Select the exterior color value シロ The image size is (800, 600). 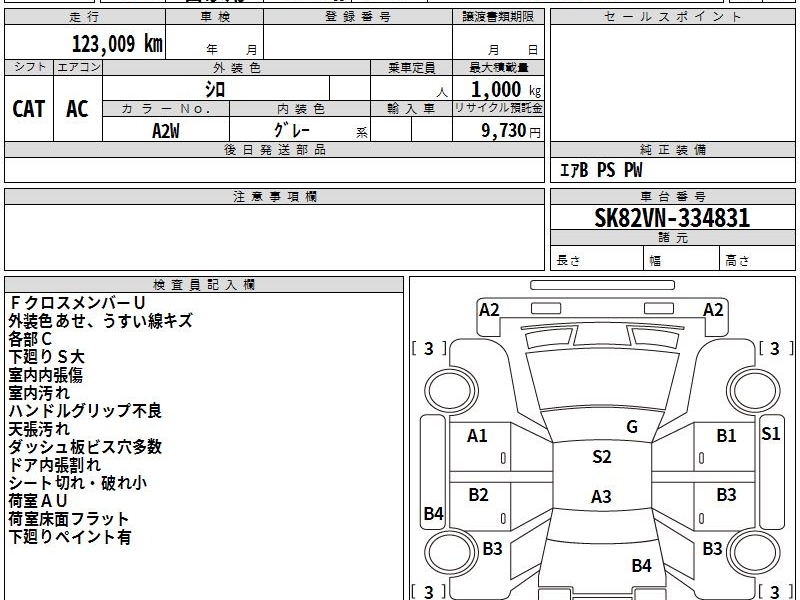[x=215, y=89]
